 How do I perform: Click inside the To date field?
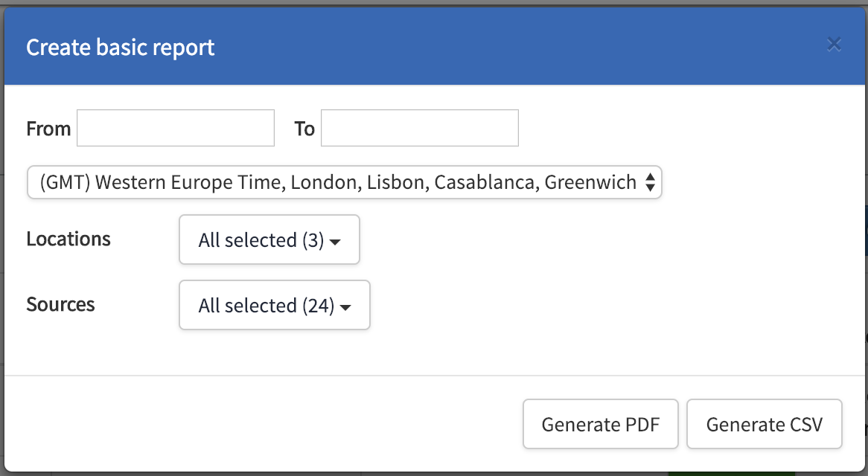[419, 128]
